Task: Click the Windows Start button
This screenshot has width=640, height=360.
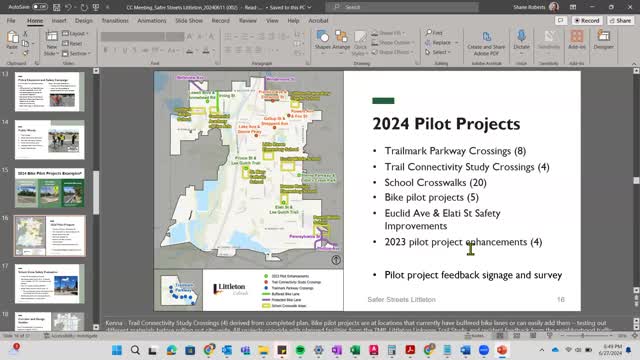Action: pos(117,350)
